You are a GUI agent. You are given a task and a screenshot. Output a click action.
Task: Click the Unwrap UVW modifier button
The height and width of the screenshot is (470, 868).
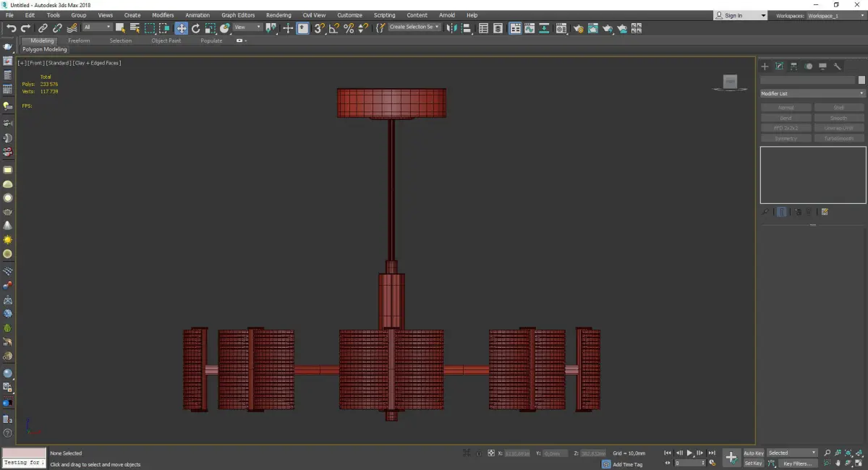[839, 128]
